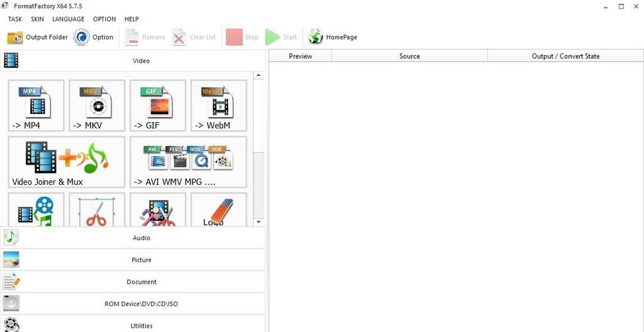Collapse the Video category header

[x=133, y=60]
